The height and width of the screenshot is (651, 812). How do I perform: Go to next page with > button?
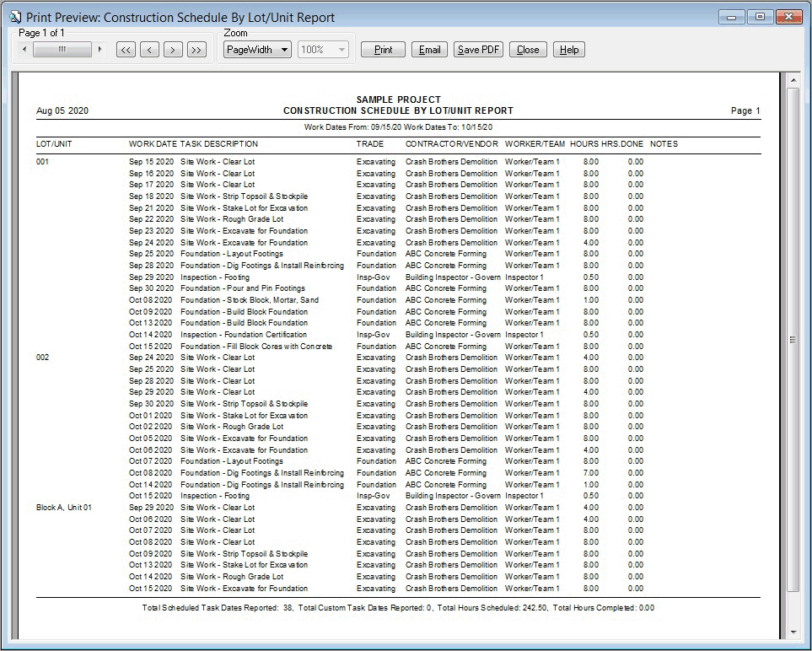(173, 50)
